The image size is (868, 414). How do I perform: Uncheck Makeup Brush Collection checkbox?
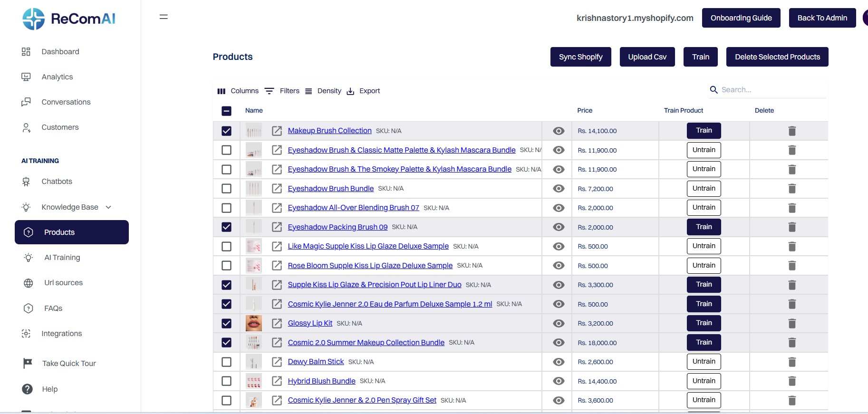point(227,131)
